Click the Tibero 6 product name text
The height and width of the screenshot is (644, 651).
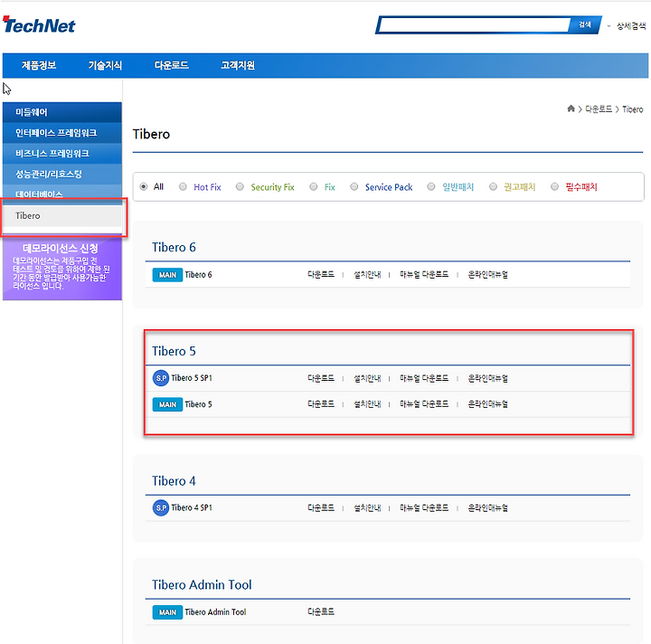(x=198, y=275)
